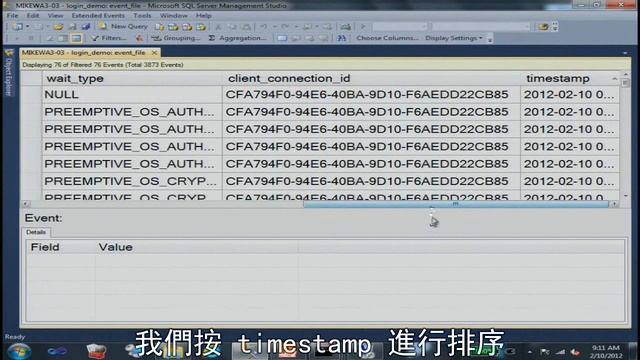Click the Analysis Services MDX Query icon
The height and width of the screenshot is (360, 640).
pyautogui.click(x=173, y=27)
